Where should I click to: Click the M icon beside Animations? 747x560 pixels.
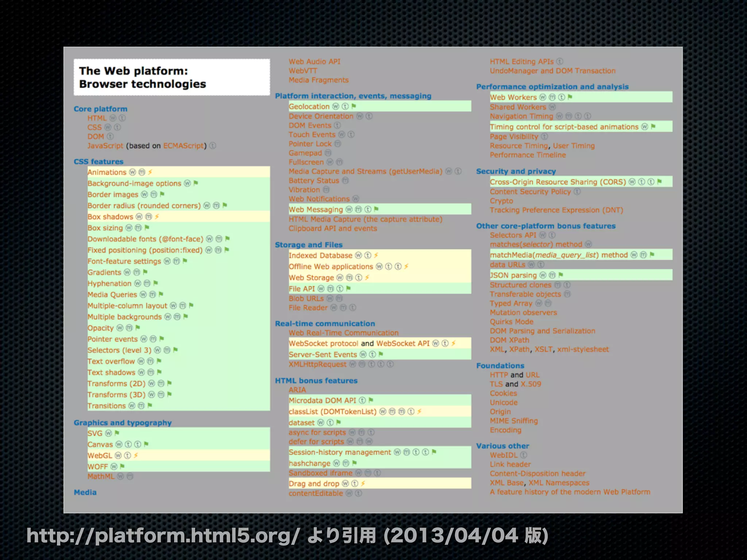click(x=142, y=172)
